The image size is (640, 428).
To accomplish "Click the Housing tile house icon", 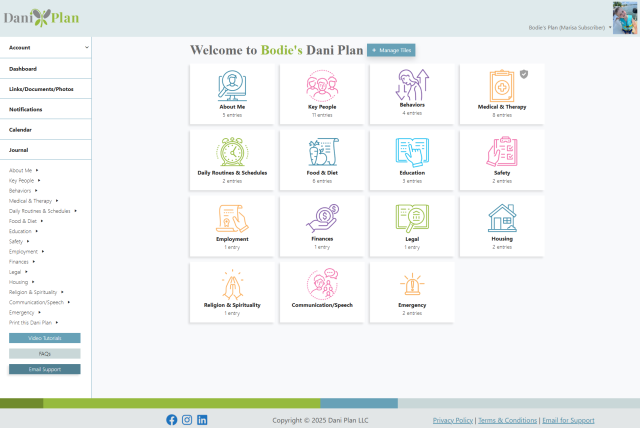I will coord(502,217).
